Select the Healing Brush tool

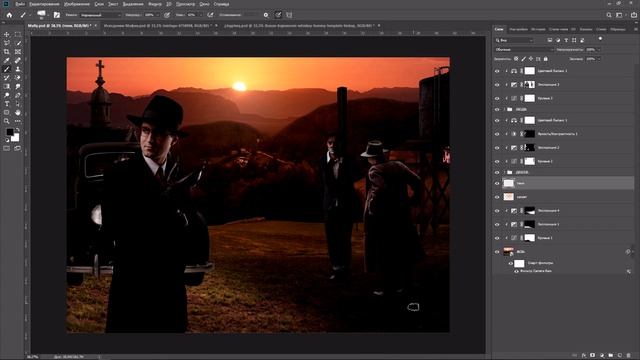click(x=18, y=60)
